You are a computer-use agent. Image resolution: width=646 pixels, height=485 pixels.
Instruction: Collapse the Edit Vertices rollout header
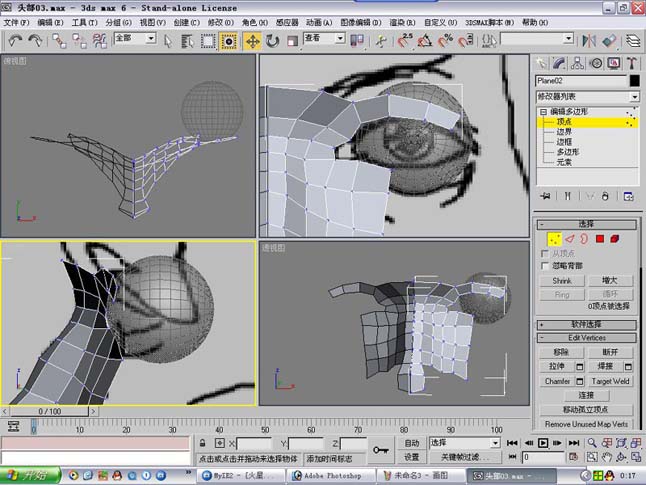(x=586, y=338)
